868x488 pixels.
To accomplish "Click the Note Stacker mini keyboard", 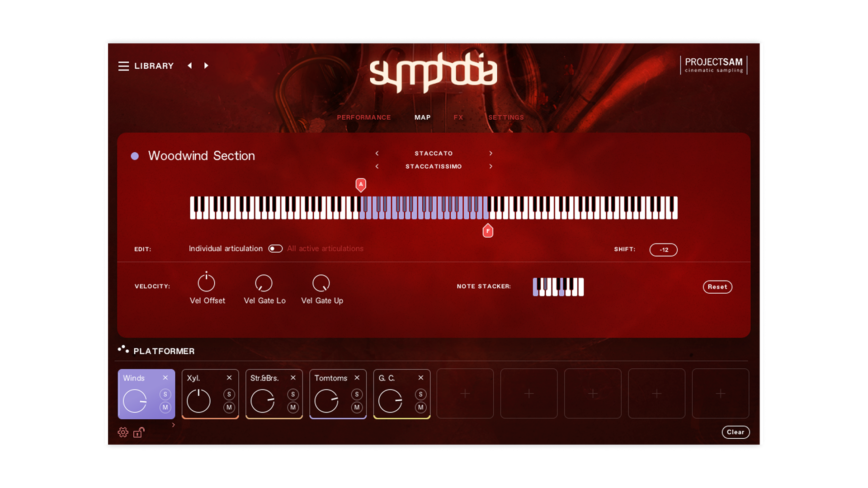I will pyautogui.click(x=558, y=287).
